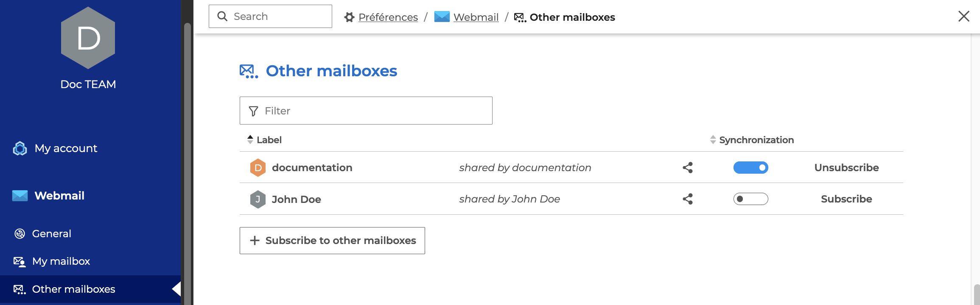Click the Filter input field
Viewport: 980px width, 305px height.
(373, 111)
